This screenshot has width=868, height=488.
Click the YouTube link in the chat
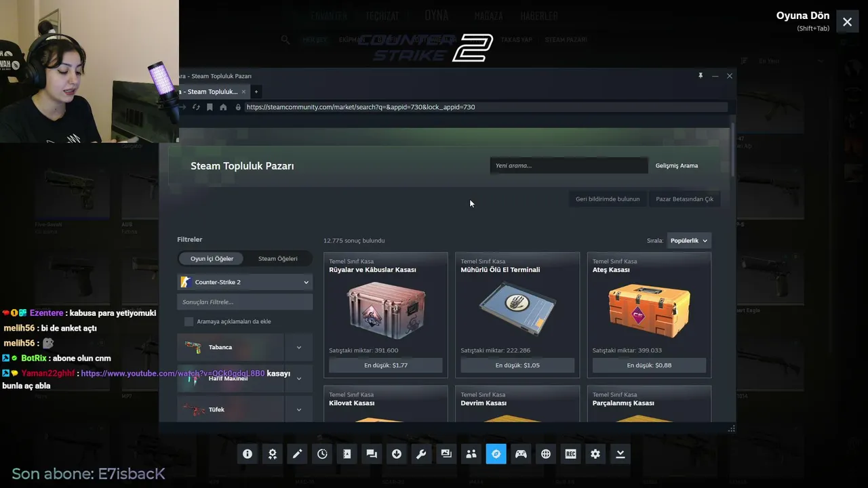click(173, 373)
